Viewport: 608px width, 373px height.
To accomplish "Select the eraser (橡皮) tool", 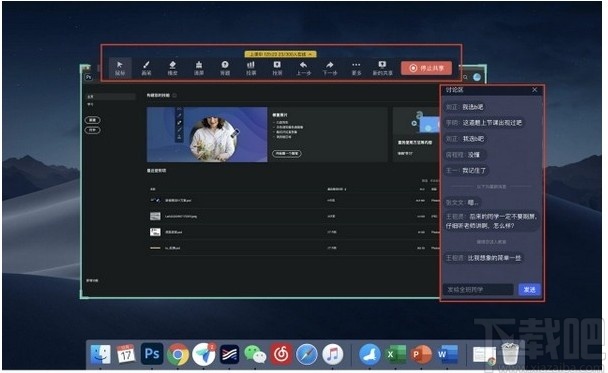I will [x=173, y=68].
